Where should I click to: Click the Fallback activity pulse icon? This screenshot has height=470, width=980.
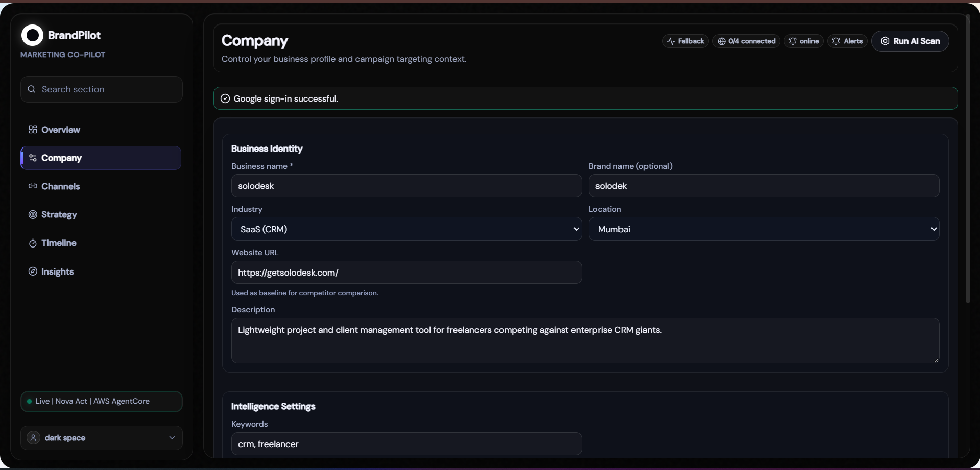[671, 41]
